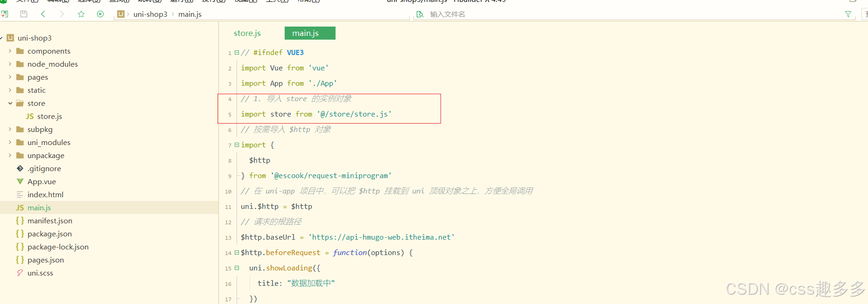This screenshot has height=304, width=868.
Task: Select the subpkg folder label
Action: pyautogui.click(x=40, y=129)
